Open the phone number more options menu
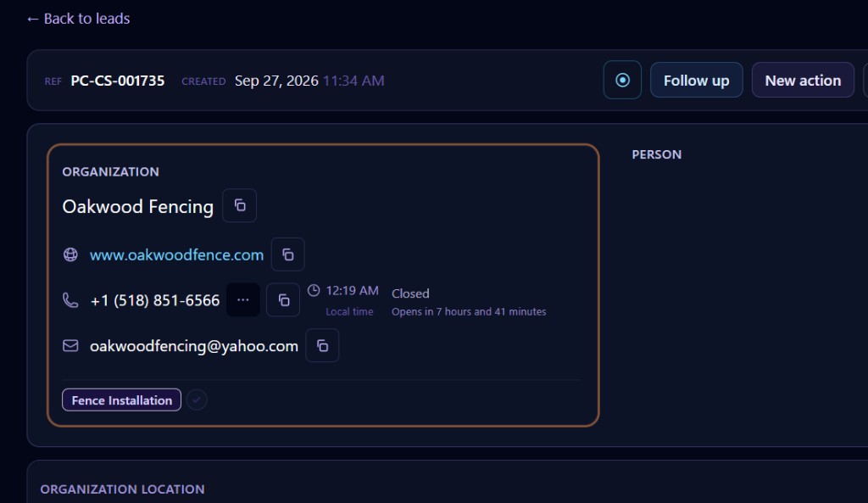 point(243,299)
